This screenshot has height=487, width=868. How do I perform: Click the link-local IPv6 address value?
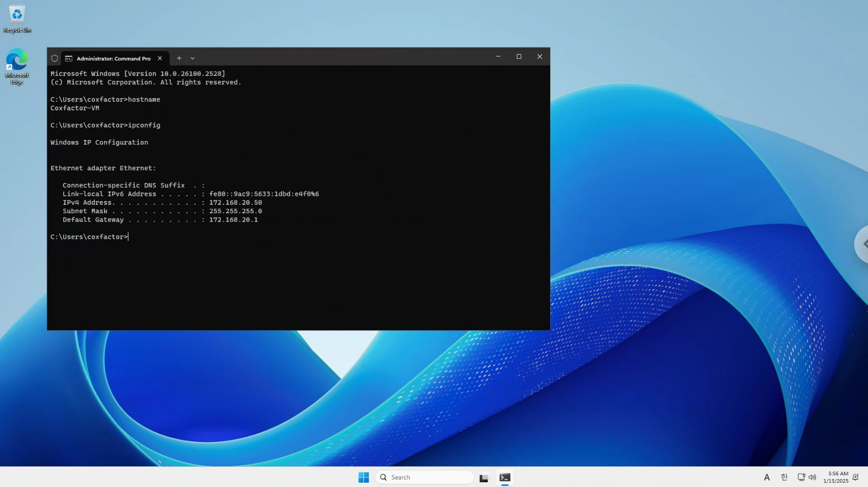pyautogui.click(x=264, y=194)
